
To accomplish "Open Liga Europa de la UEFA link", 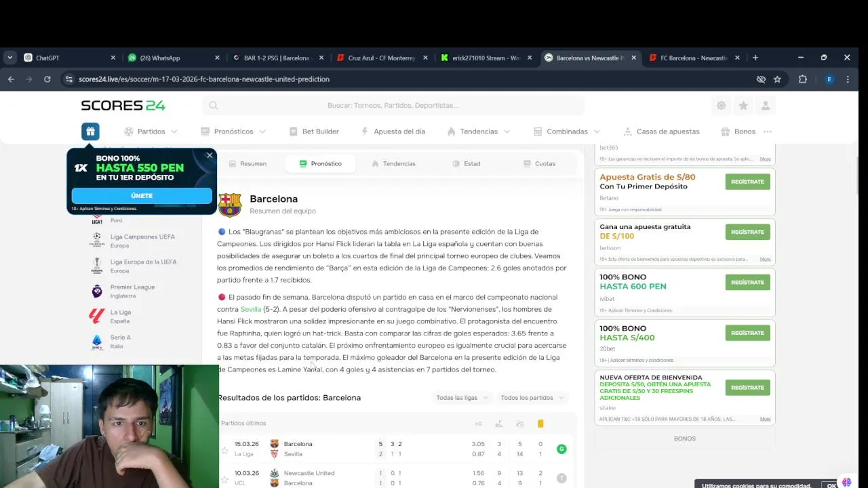I will pyautogui.click(x=143, y=266).
